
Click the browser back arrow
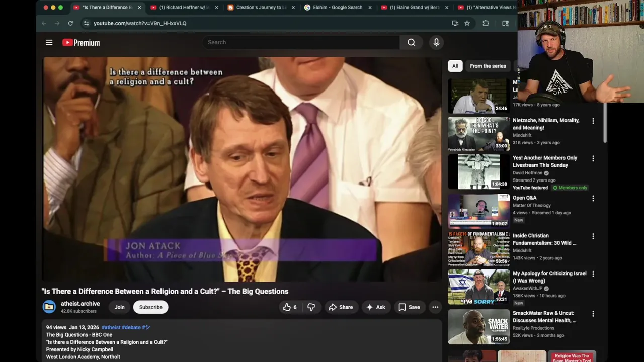tap(44, 23)
